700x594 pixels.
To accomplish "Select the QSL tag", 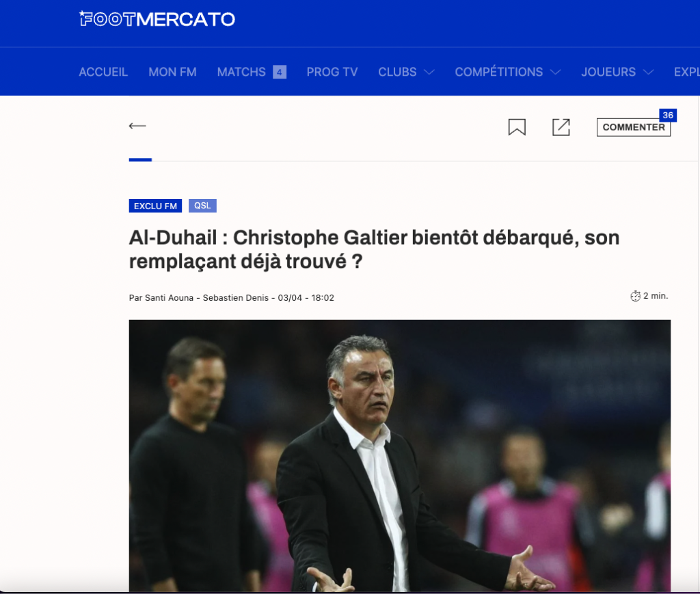I will click(x=202, y=205).
